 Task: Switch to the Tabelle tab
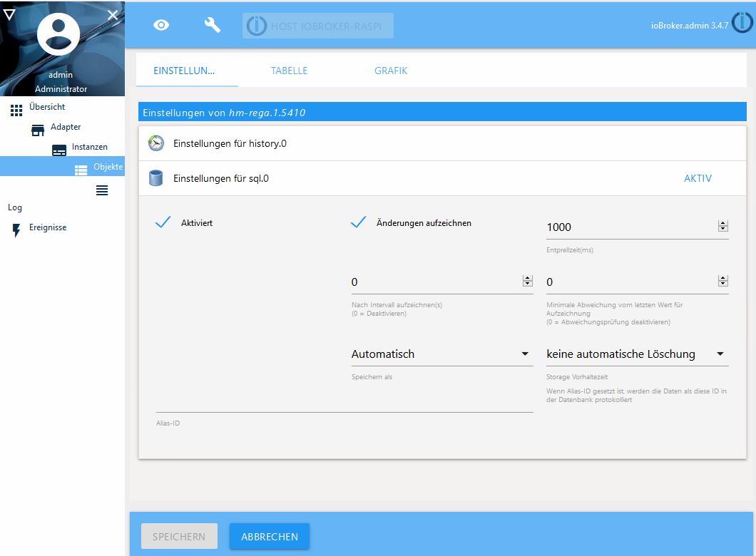click(x=290, y=71)
